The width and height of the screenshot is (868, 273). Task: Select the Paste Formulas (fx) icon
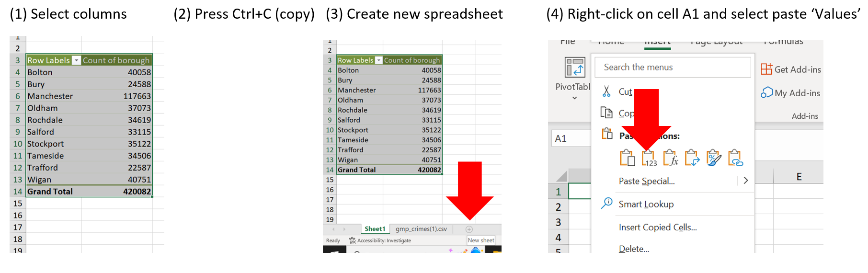click(x=670, y=158)
